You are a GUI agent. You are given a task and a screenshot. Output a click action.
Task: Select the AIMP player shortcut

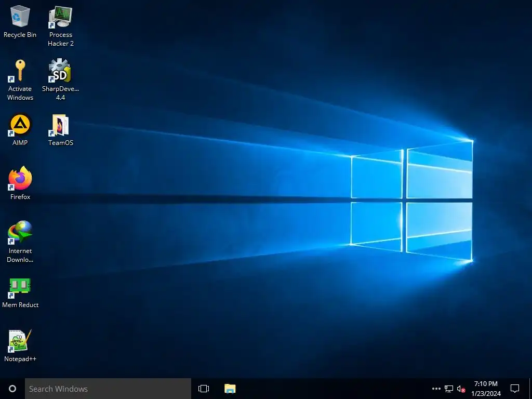click(20, 129)
